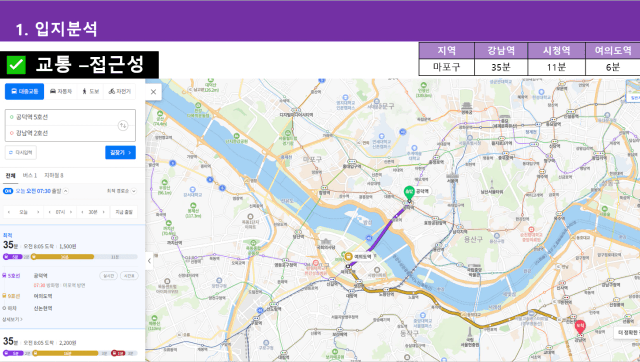Select the 최적 35분 1,500원 route
Viewport: 640px width, 362px height.
[x=73, y=276]
